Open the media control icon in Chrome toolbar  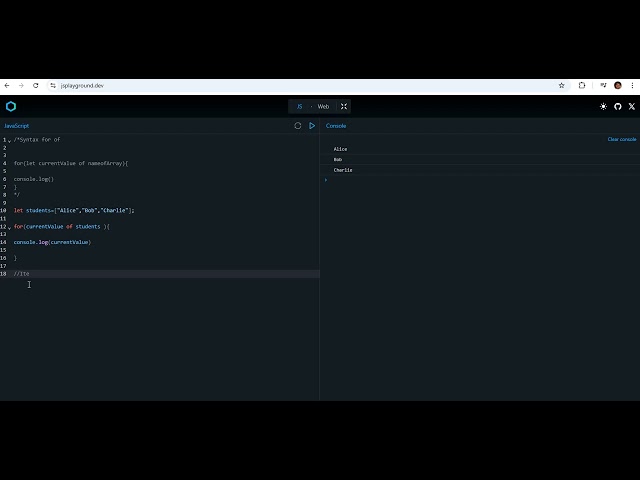tap(603, 85)
